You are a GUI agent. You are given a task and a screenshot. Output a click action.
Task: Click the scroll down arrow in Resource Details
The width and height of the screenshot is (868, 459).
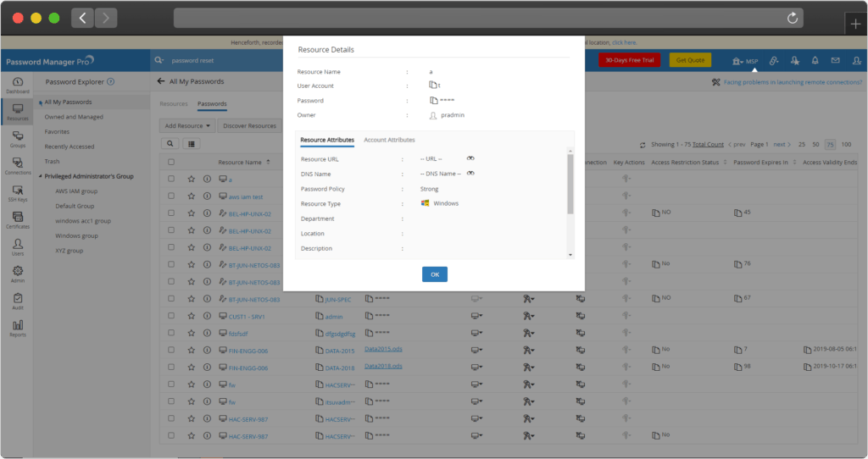pos(570,255)
